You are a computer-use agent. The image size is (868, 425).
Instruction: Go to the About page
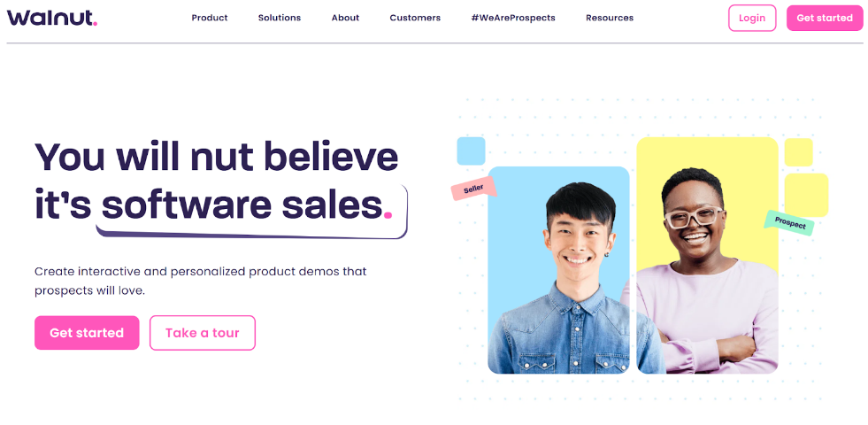[x=345, y=18]
